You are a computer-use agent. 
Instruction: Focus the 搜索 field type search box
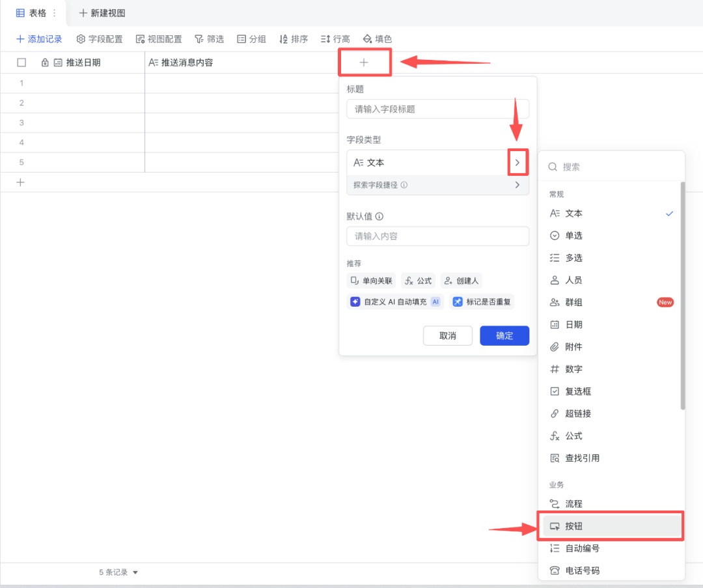tap(611, 167)
